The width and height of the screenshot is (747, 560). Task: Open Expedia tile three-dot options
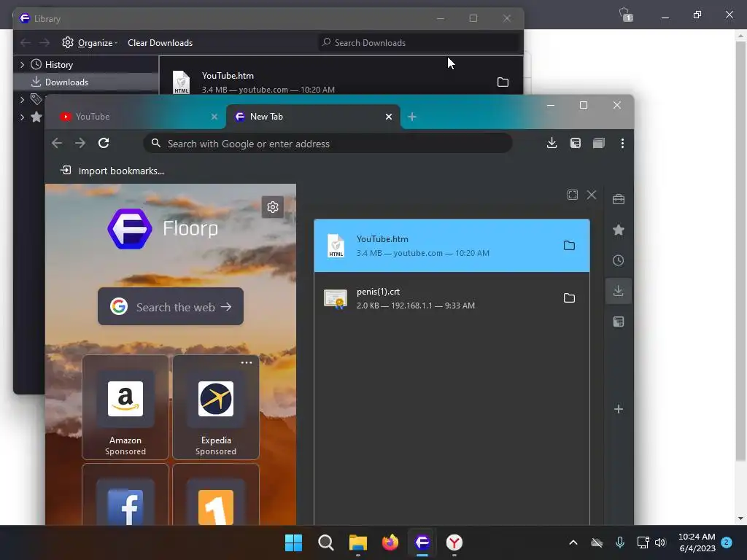click(x=247, y=363)
